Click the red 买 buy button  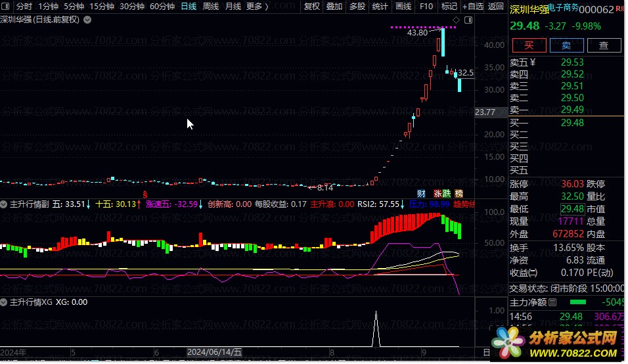(529, 45)
